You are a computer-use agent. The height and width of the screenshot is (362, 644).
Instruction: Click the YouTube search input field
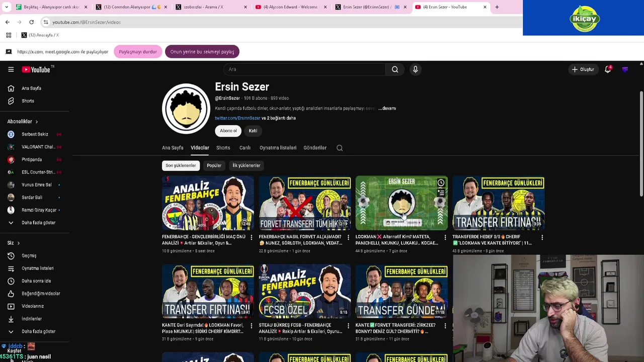[x=305, y=69]
